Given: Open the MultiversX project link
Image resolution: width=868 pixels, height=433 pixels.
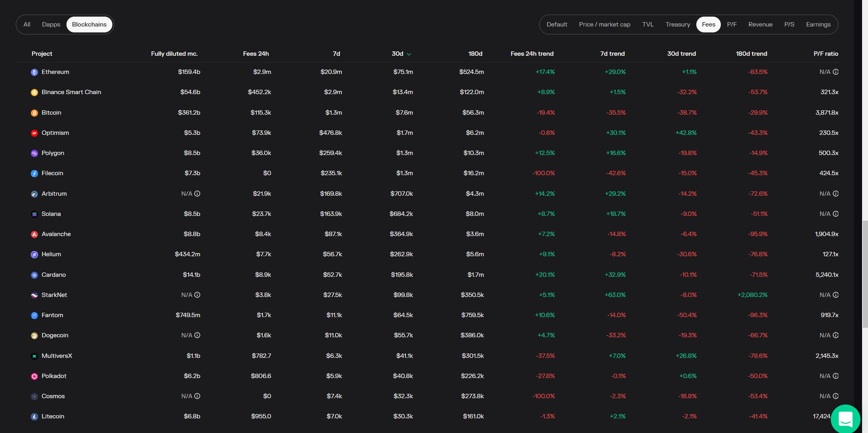Looking at the screenshot, I should [57, 356].
